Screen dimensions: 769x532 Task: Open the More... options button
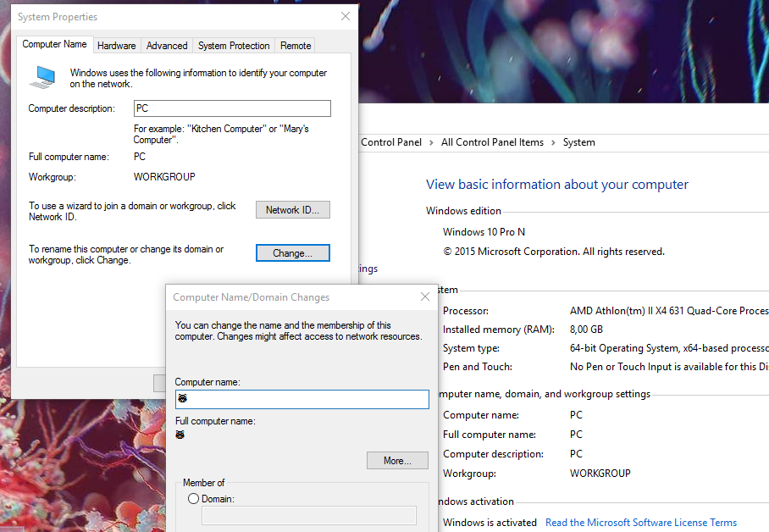[x=397, y=461]
